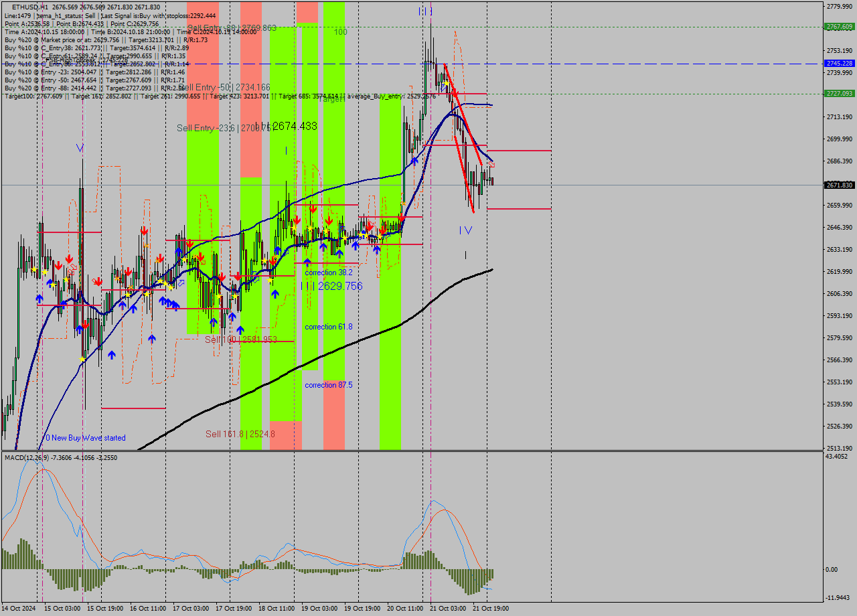Click the 'correction 61.8' label
Viewport: 857px width, 616px height.
click(x=329, y=327)
